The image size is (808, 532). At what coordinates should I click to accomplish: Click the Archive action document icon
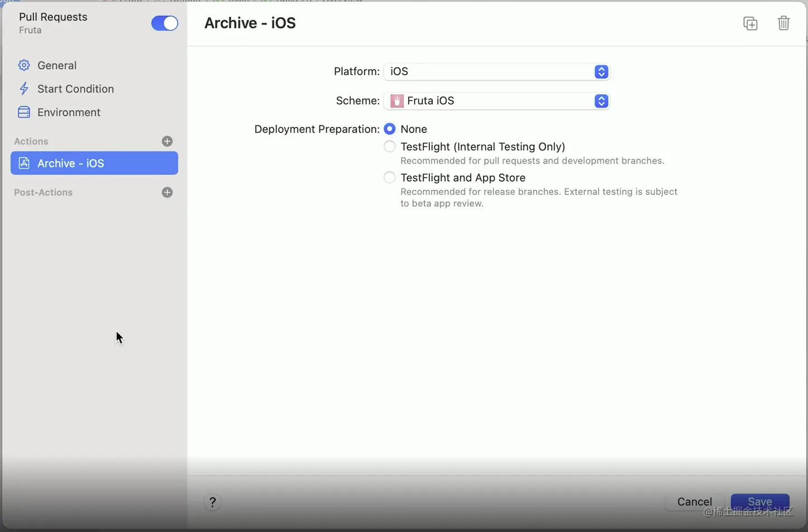pos(24,163)
